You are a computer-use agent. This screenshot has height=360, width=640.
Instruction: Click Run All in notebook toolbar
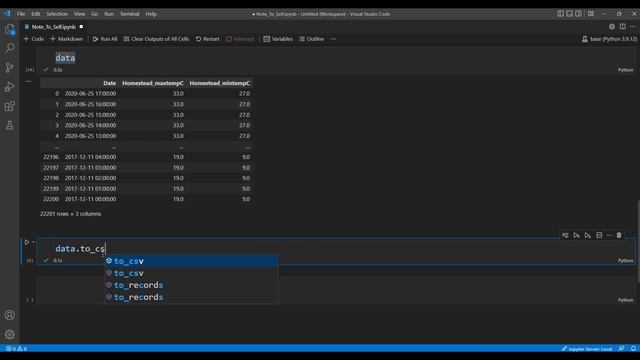coord(105,39)
